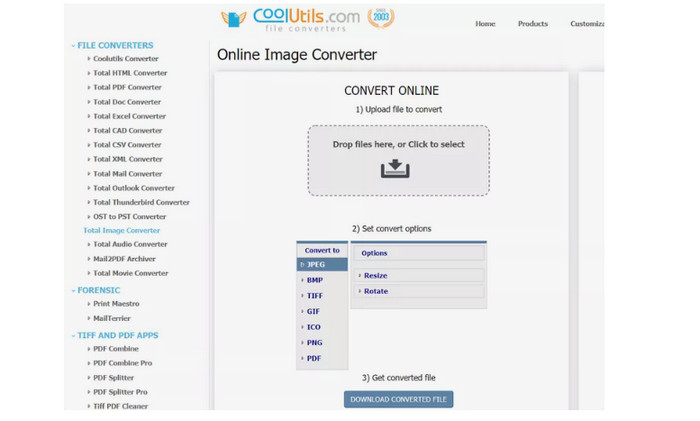Click the Online Image Converter heading
Viewport: 700px width, 421px height.
pos(297,54)
